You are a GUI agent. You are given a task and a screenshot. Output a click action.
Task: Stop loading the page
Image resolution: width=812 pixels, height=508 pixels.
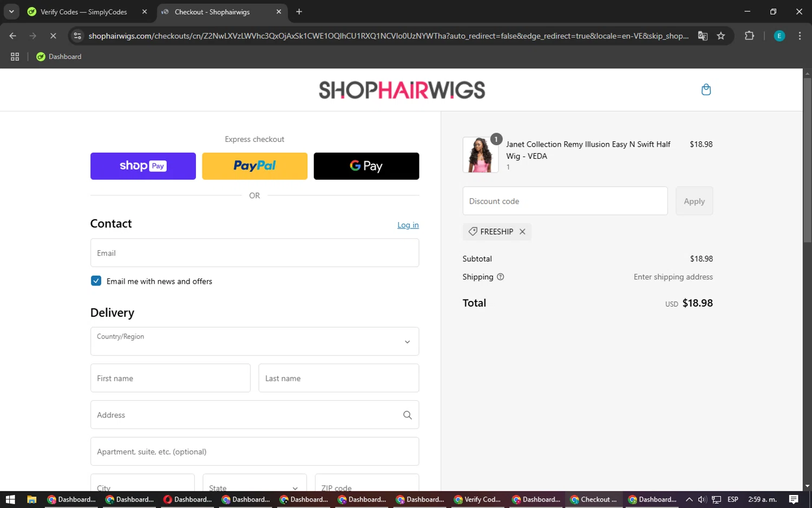click(53, 36)
